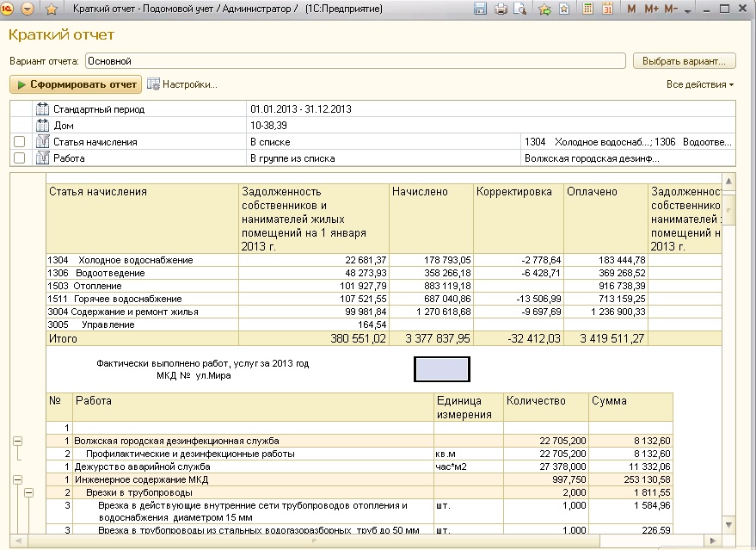This screenshot has height=550, width=756.
Task: Click the Корректировка column header
Action: [519, 219]
